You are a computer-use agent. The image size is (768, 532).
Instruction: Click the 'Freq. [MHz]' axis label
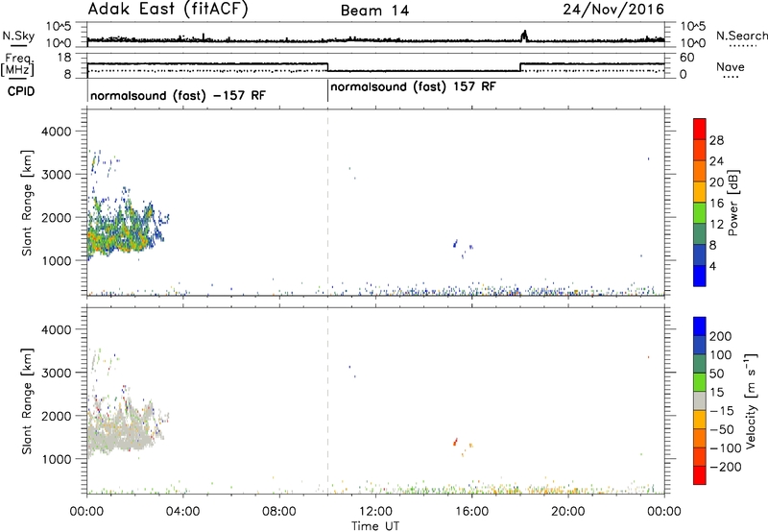coord(17,65)
